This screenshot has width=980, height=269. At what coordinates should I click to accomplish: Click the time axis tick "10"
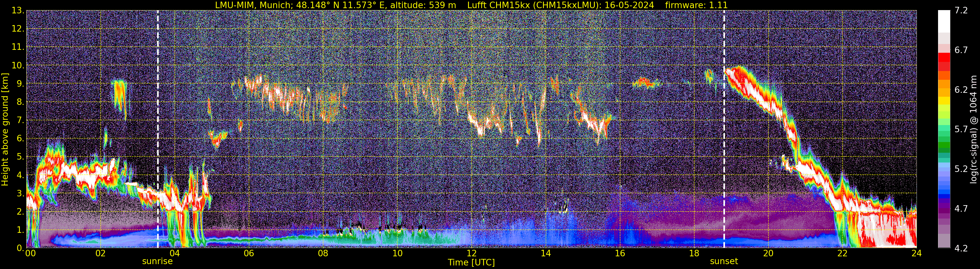(x=397, y=253)
